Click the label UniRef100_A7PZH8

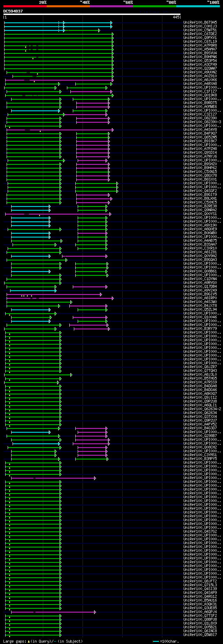coord(200,149)
